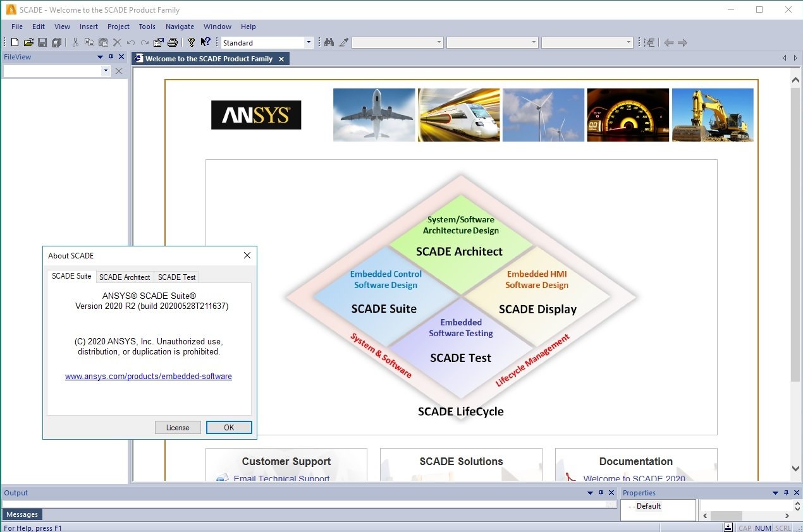Open the Output panel options arrow
The width and height of the screenshot is (803, 532).
[x=589, y=493]
